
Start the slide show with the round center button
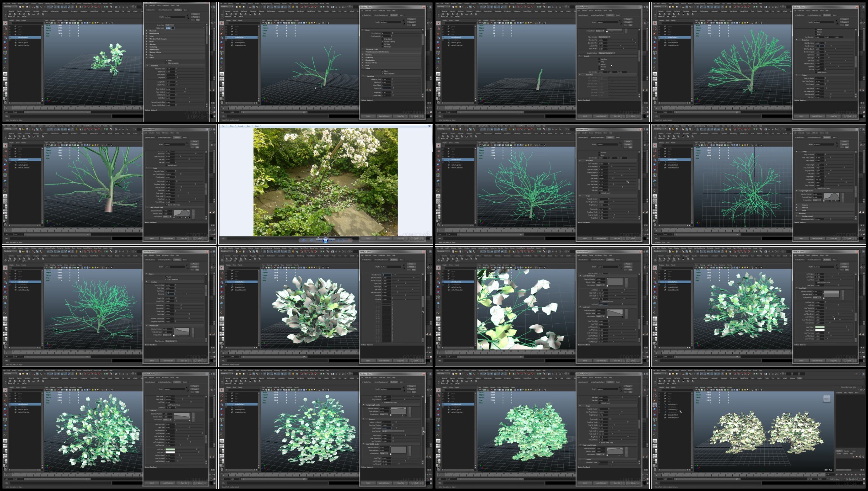(326, 240)
